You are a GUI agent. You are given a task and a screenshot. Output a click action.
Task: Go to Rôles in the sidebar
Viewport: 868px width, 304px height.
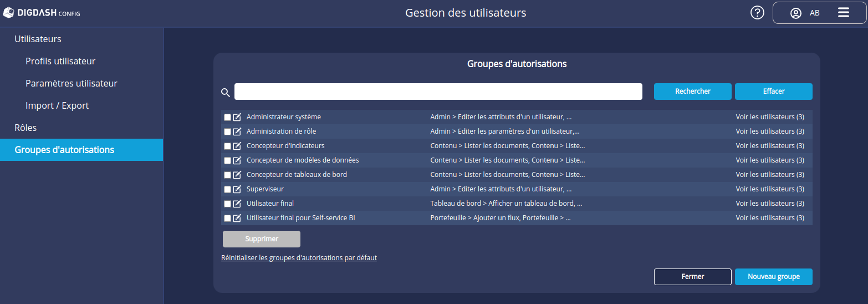pos(25,128)
